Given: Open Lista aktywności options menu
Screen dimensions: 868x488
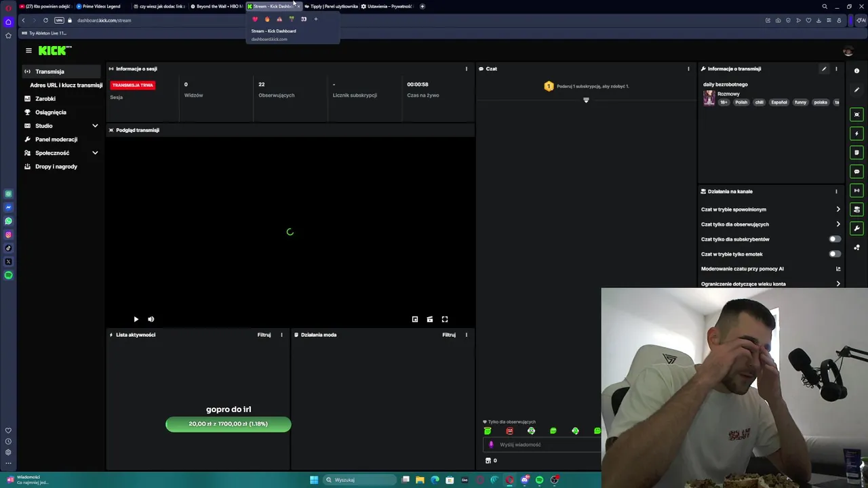Looking at the screenshot, I should pos(281,335).
